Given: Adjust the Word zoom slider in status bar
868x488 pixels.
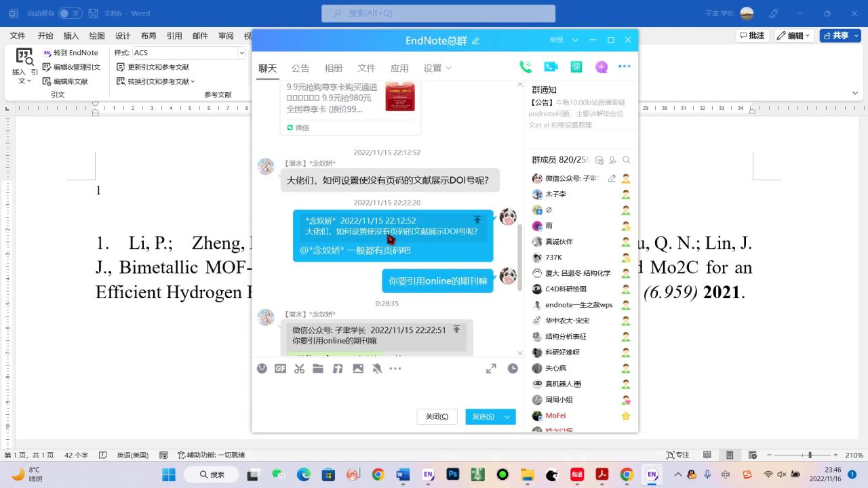Looking at the screenshot, I should pyautogui.click(x=808, y=455).
